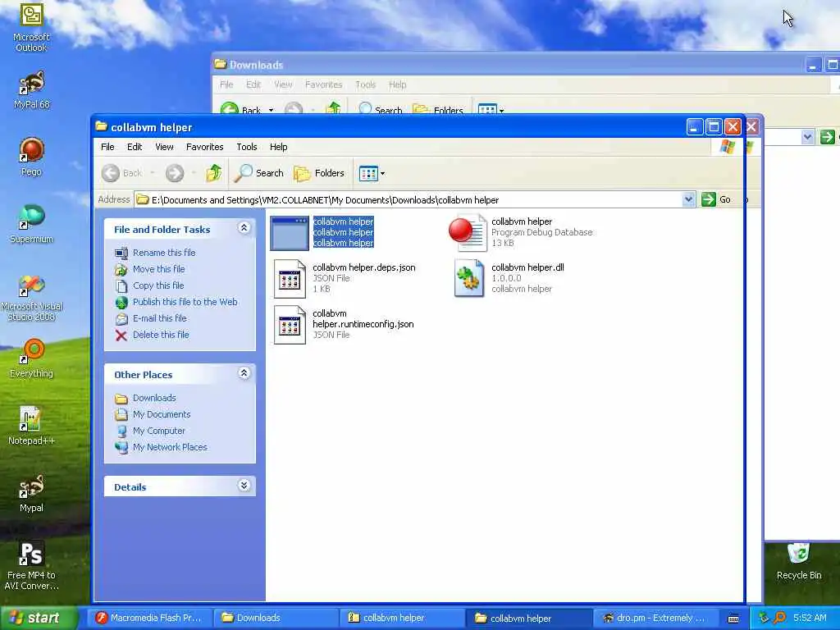Launch Supermium browser from desktop

(x=31, y=224)
